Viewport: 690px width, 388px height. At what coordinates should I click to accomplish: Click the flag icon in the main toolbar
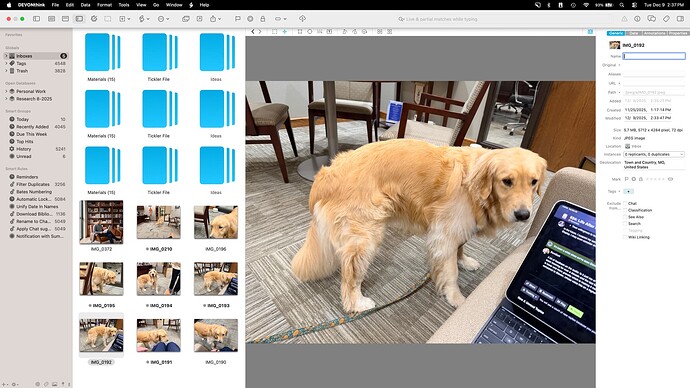point(238,19)
